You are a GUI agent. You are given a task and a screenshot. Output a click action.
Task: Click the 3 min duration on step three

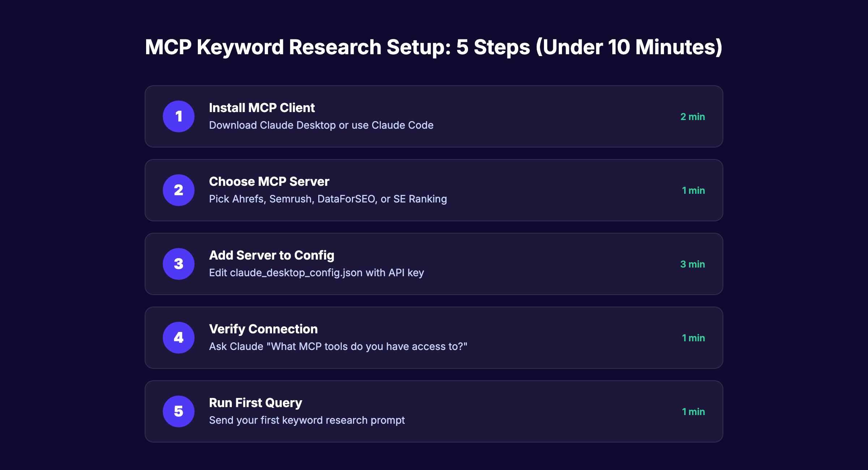(693, 264)
